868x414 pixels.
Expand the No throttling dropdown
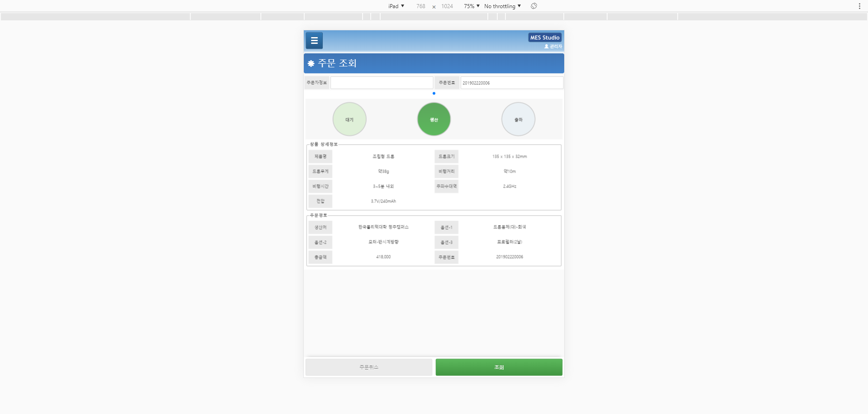[502, 6]
